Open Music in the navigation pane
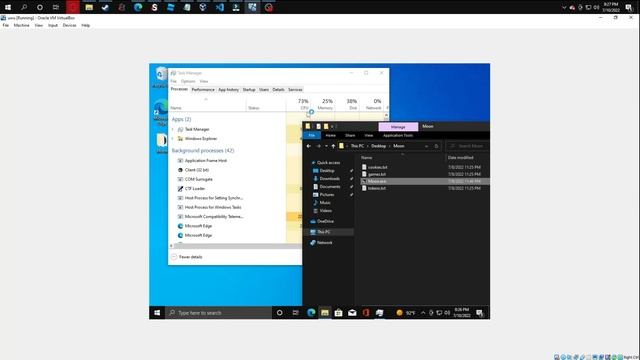640x360 pixels. 325,202
